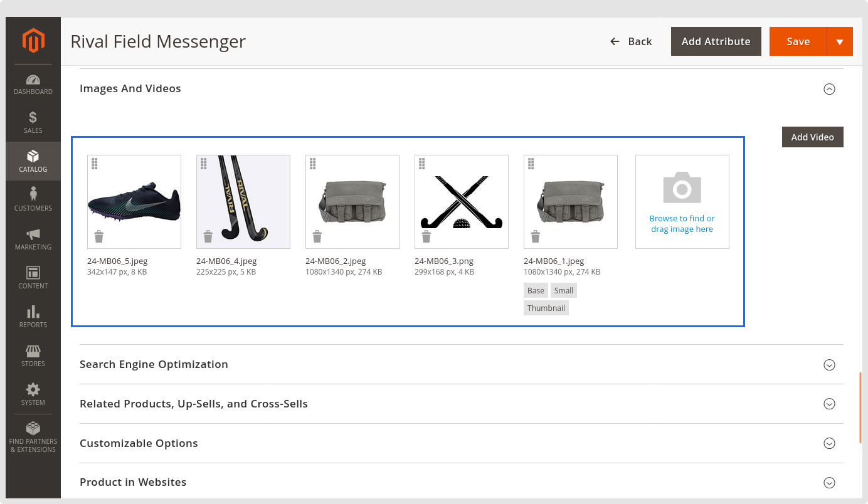Grab drag handle on 24-MB06_4.jpeg thumbnail

[203, 164]
